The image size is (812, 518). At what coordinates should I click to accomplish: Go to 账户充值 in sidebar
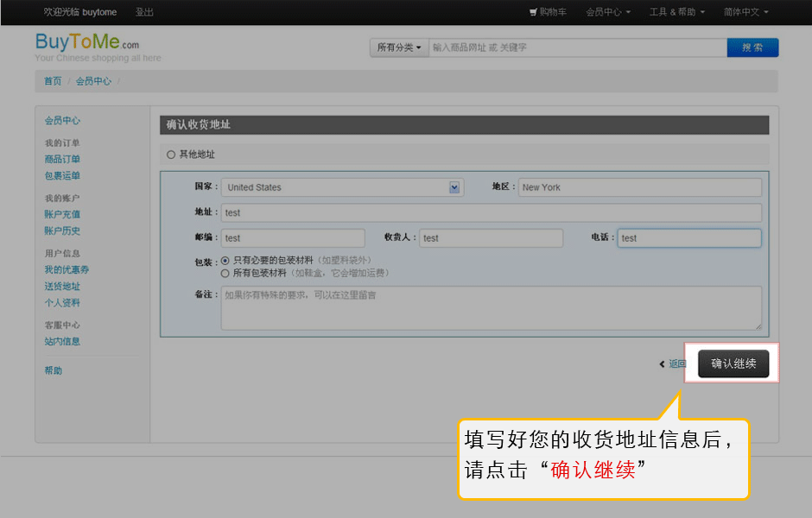point(62,214)
